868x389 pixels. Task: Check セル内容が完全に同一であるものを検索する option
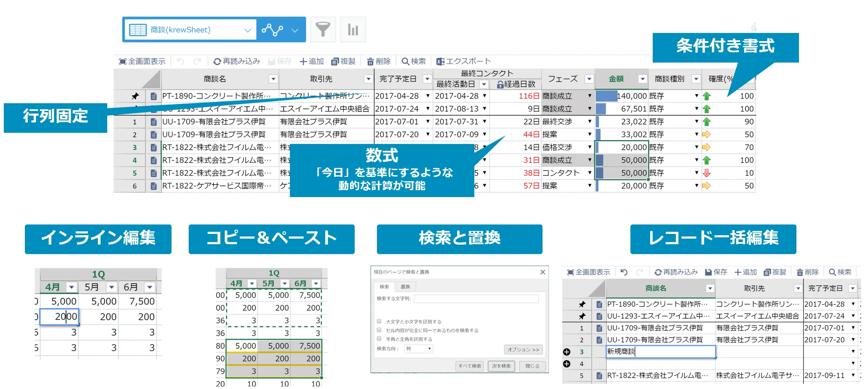point(379,330)
